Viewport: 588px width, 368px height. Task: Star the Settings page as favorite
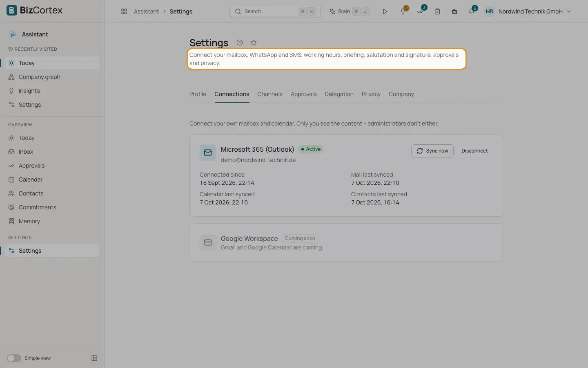(x=254, y=43)
